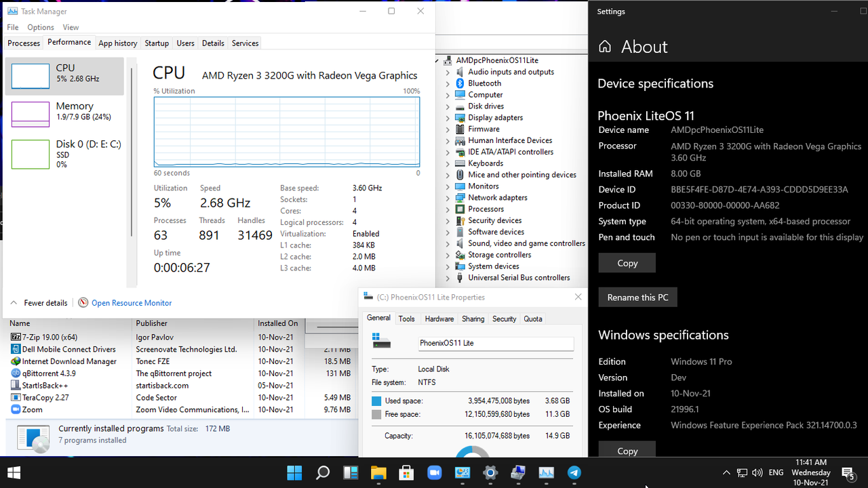This screenshot has width=868, height=488.
Task: Select the Memory performance graph panel
Action: click(x=64, y=115)
